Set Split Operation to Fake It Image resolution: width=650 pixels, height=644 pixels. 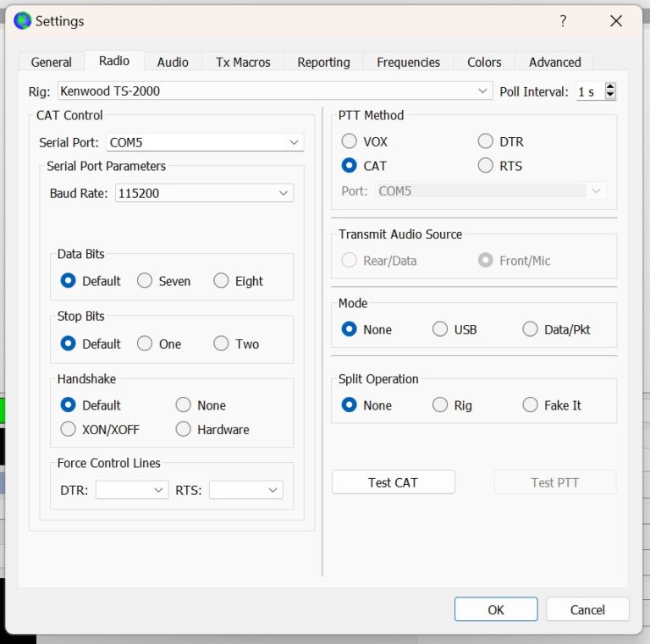(531, 405)
